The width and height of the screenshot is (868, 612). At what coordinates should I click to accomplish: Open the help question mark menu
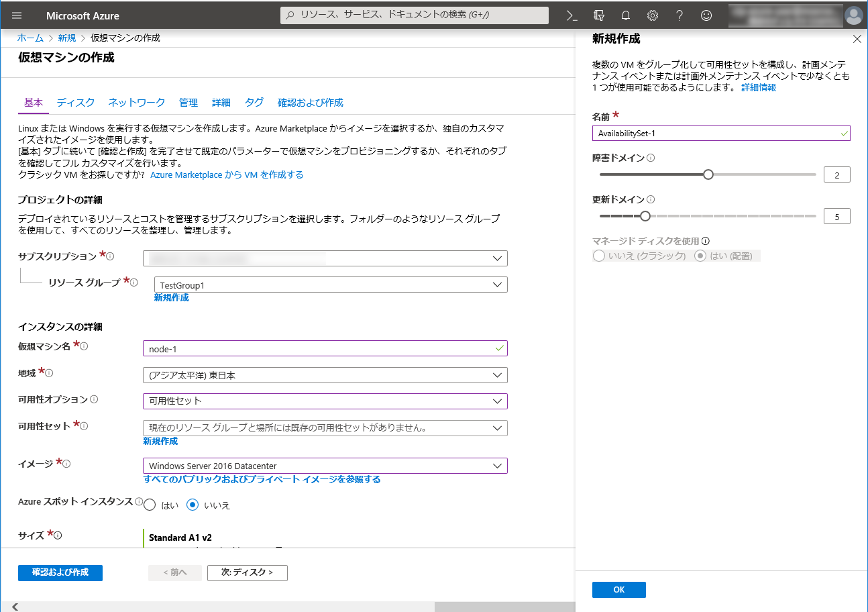click(679, 15)
